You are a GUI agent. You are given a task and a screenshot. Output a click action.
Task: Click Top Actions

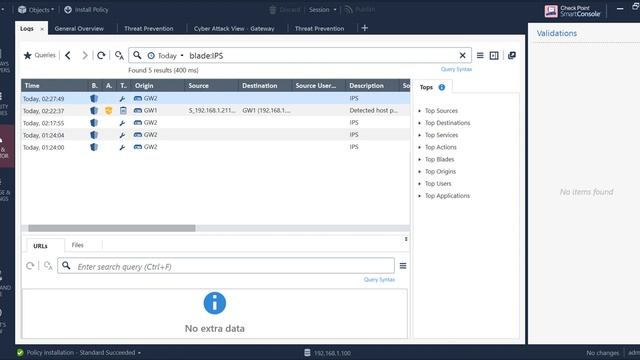pyautogui.click(x=440, y=147)
